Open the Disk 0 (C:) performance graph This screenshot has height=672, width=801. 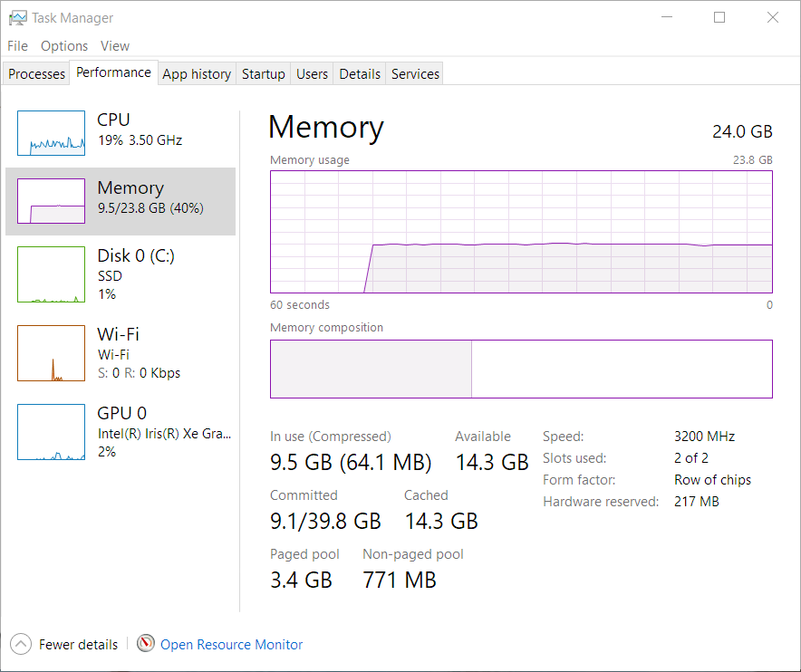51,274
